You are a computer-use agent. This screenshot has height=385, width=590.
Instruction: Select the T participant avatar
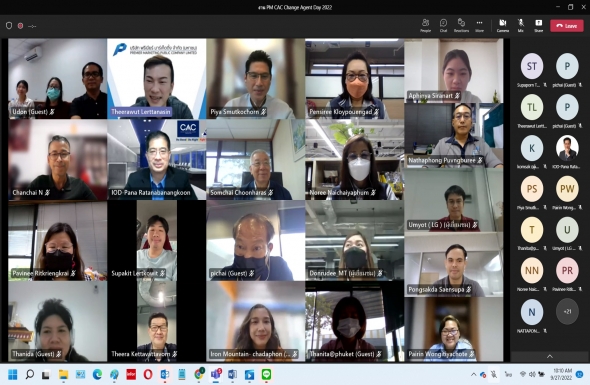pos(532,230)
